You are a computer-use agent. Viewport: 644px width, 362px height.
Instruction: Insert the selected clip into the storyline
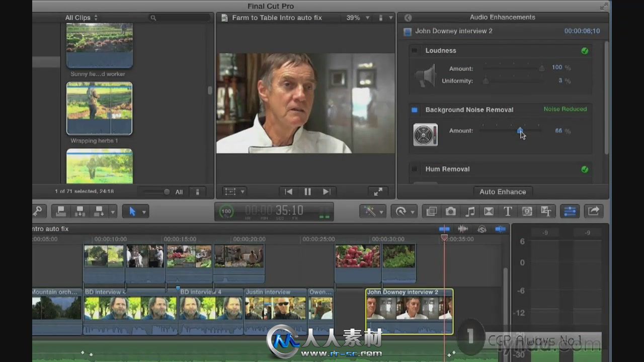(79, 211)
